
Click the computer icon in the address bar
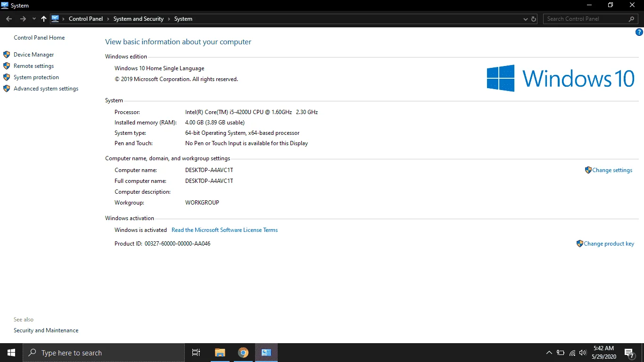(x=55, y=19)
